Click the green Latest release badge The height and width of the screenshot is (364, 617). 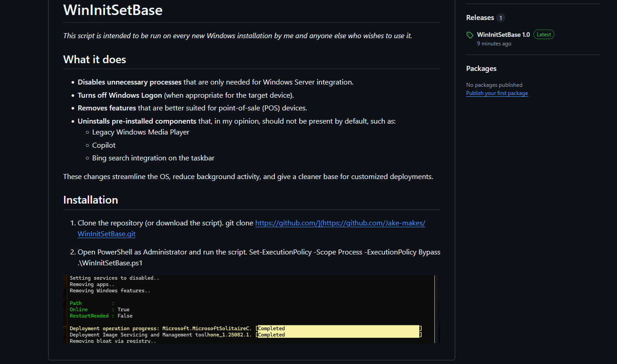(543, 35)
